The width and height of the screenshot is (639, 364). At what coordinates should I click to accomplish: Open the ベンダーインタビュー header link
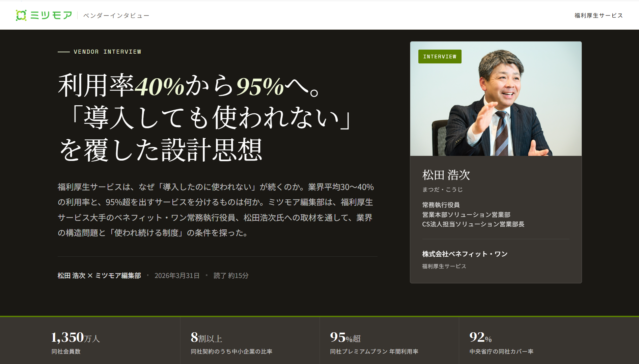point(116,16)
